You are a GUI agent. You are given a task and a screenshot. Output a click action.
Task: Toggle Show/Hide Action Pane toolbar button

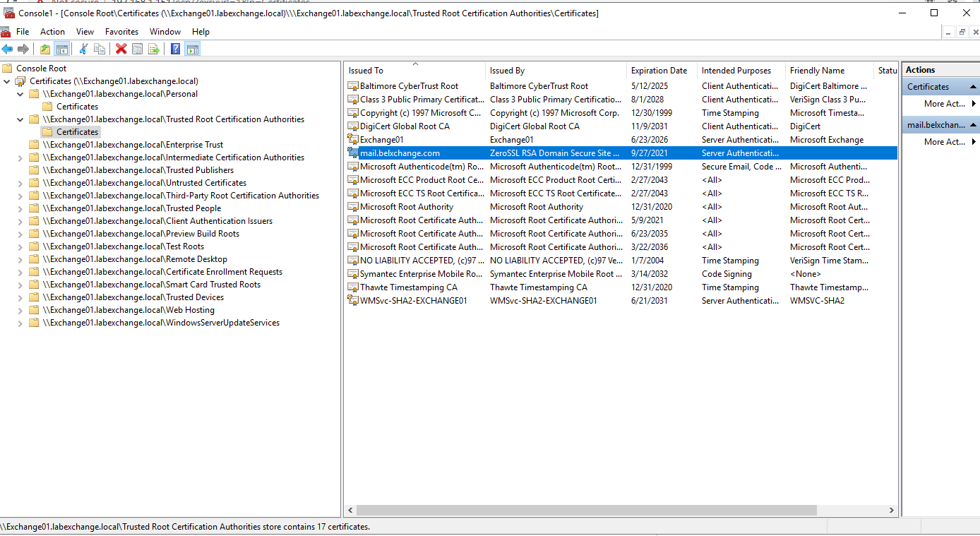pyautogui.click(x=192, y=49)
